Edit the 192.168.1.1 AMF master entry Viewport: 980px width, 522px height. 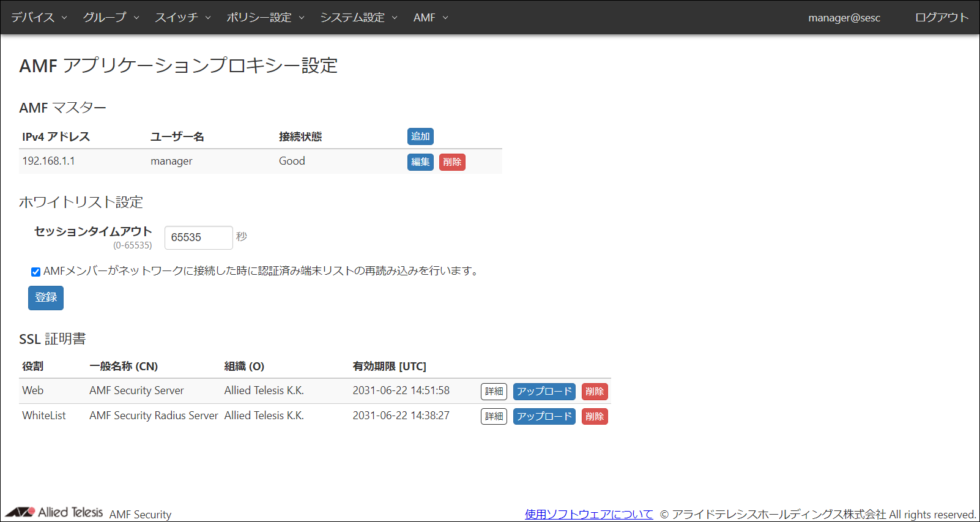tap(420, 162)
